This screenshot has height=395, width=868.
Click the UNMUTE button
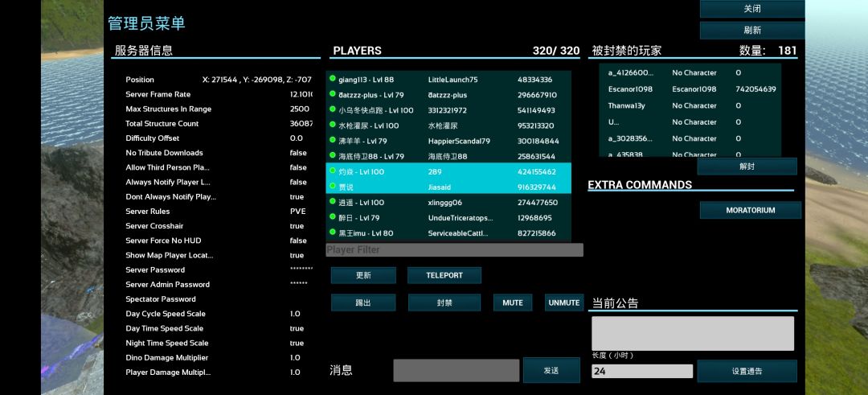(564, 302)
